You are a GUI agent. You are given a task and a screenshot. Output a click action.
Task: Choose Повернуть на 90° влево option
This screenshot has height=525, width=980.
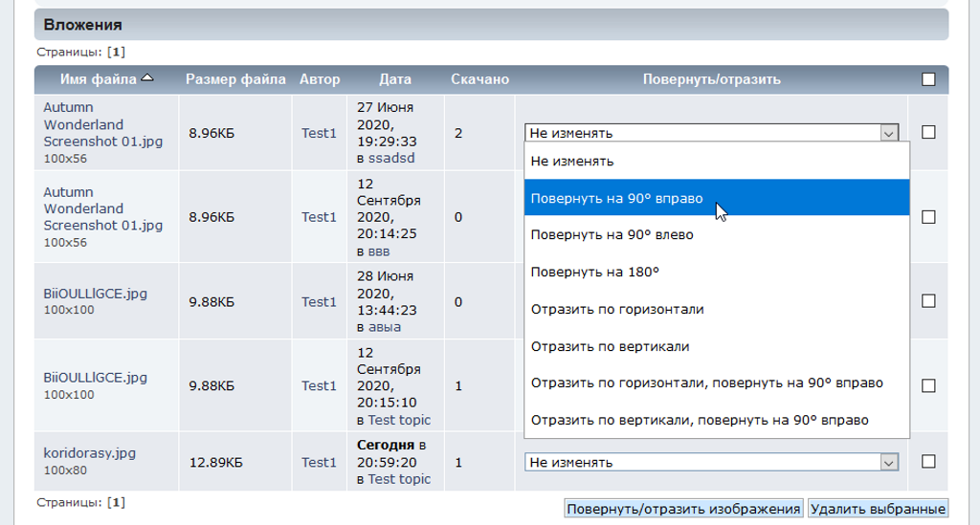click(x=612, y=235)
